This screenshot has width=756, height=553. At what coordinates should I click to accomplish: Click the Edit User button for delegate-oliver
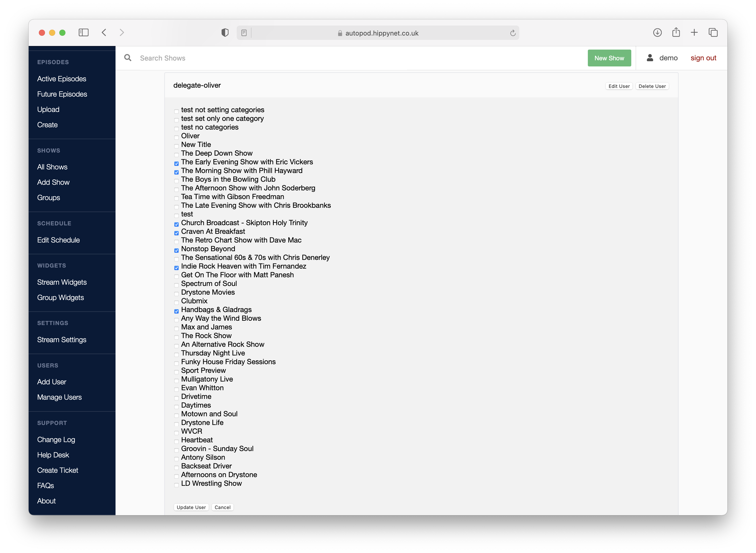[x=619, y=86]
